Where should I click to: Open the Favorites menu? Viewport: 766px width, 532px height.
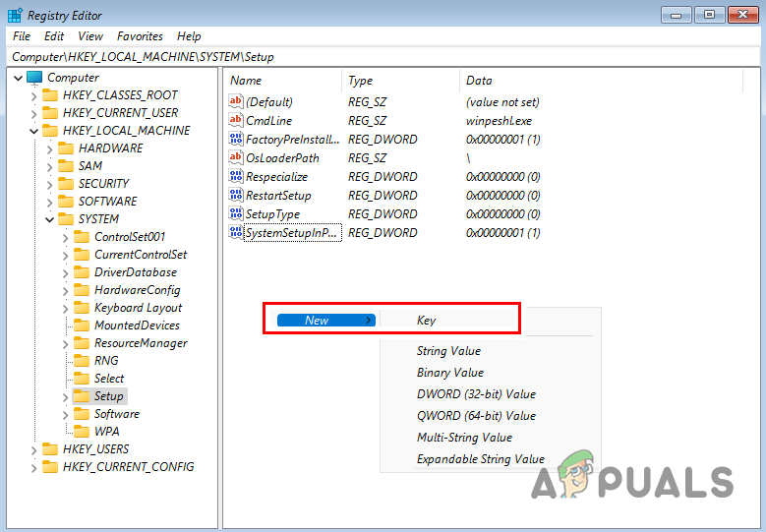(x=140, y=36)
